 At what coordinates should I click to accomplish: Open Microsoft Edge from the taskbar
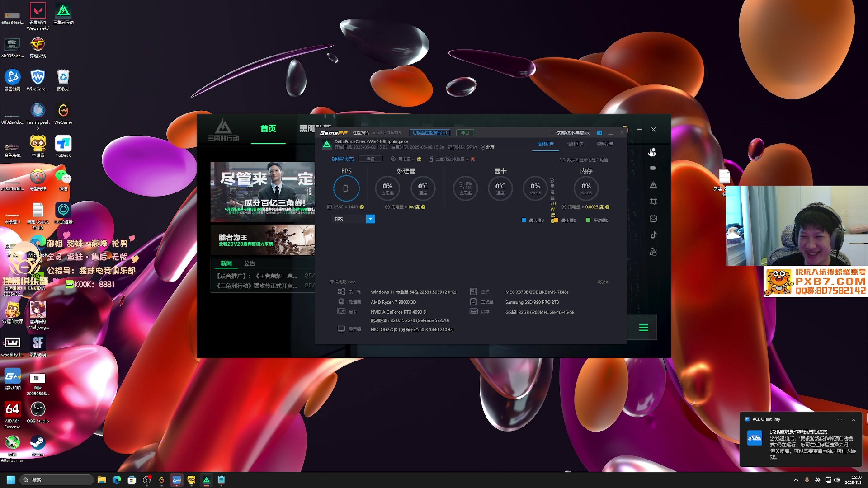117,480
